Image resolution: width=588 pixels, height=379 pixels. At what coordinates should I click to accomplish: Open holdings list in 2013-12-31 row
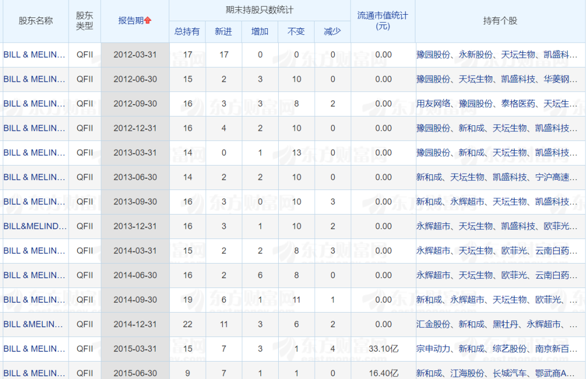(497, 227)
